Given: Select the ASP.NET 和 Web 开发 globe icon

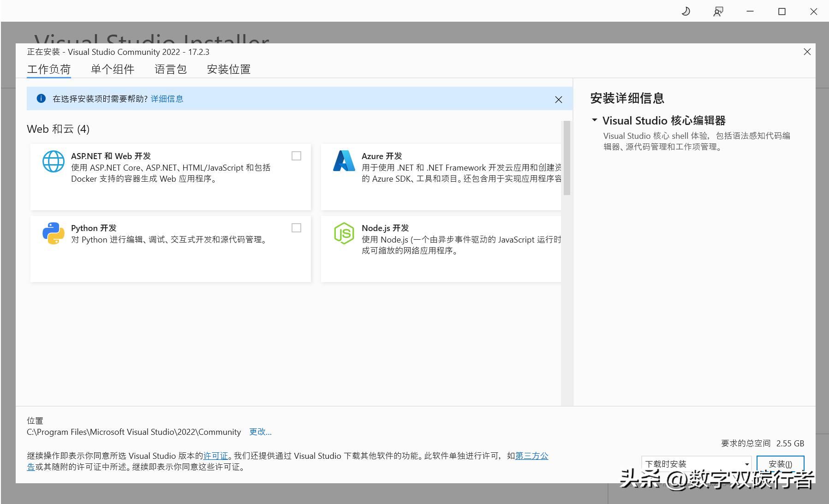Looking at the screenshot, I should point(53,161).
